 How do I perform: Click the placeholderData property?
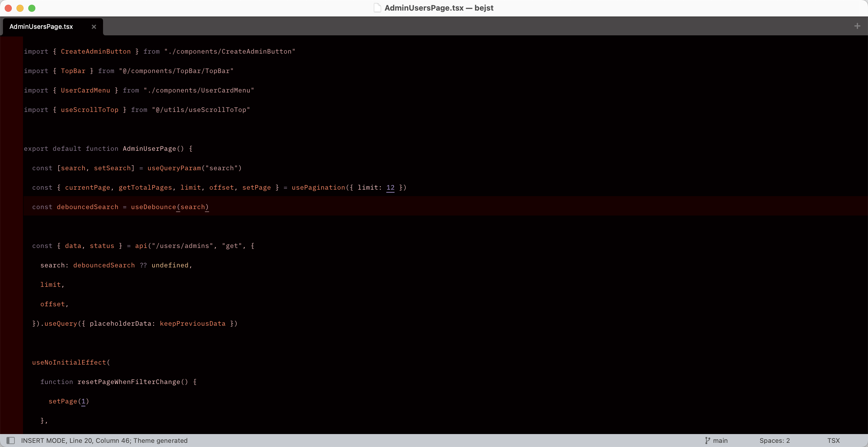tap(120, 324)
